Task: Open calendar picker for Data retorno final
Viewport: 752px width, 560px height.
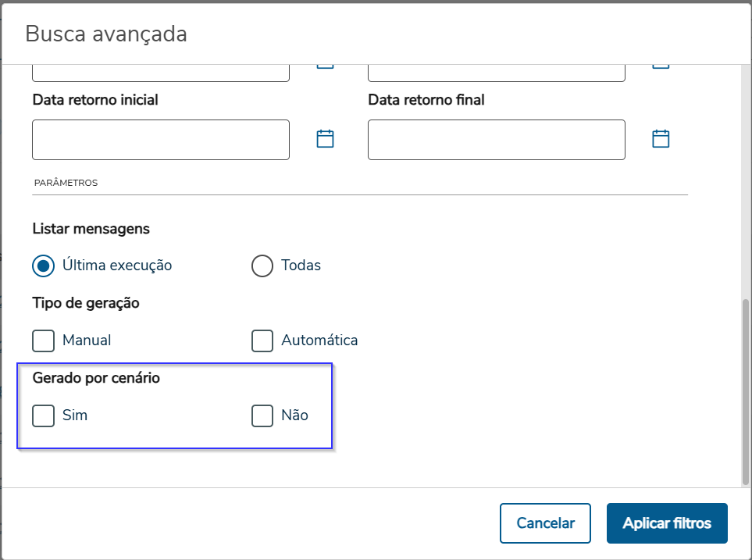Action: pos(661,138)
